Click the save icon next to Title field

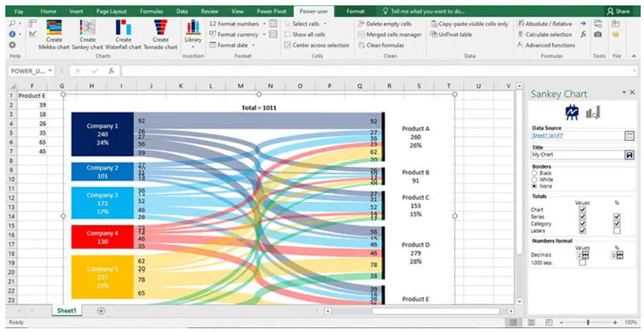point(629,155)
